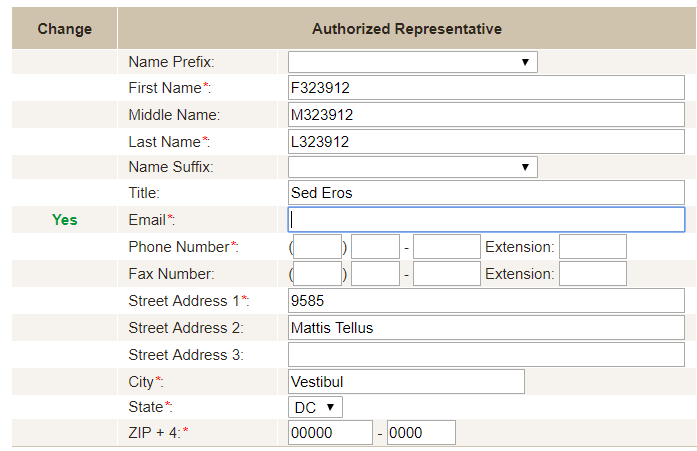Focus the Street Address 2 field
The height and width of the screenshot is (451, 697).
pyautogui.click(x=486, y=328)
